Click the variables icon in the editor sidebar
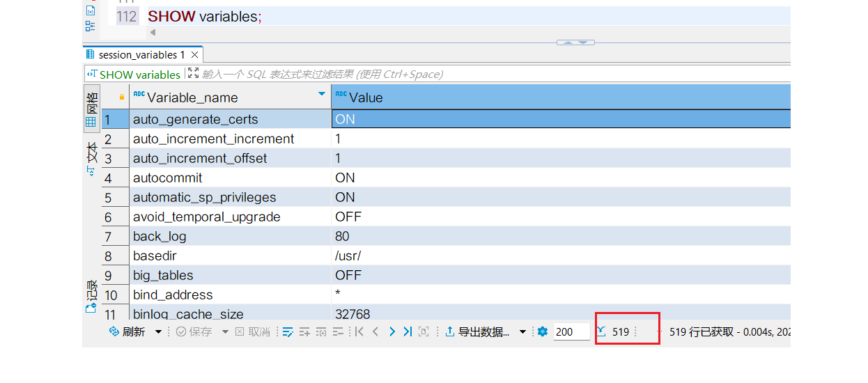The height and width of the screenshot is (383, 868). click(x=91, y=10)
